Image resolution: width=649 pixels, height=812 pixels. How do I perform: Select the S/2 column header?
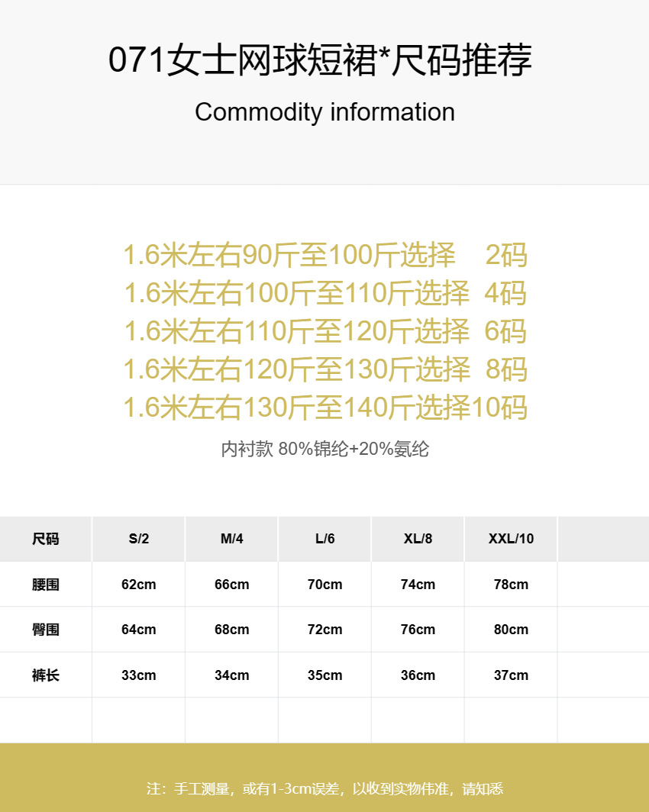pos(139,539)
